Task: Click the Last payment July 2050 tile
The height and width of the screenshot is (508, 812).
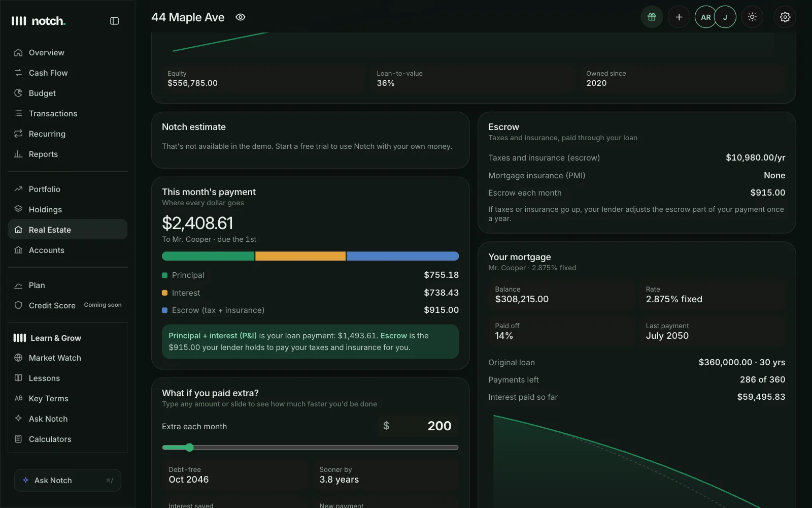Action: pyautogui.click(x=712, y=331)
